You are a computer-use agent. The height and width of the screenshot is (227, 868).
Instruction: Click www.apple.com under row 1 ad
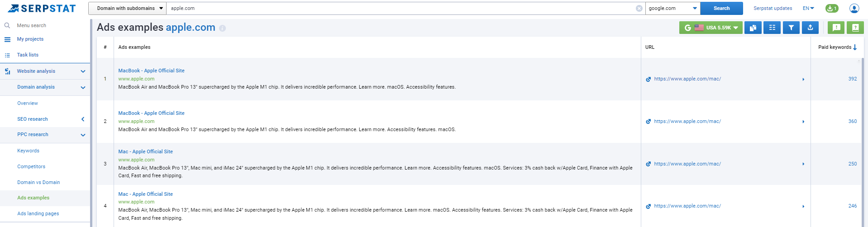[x=136, y=79]
